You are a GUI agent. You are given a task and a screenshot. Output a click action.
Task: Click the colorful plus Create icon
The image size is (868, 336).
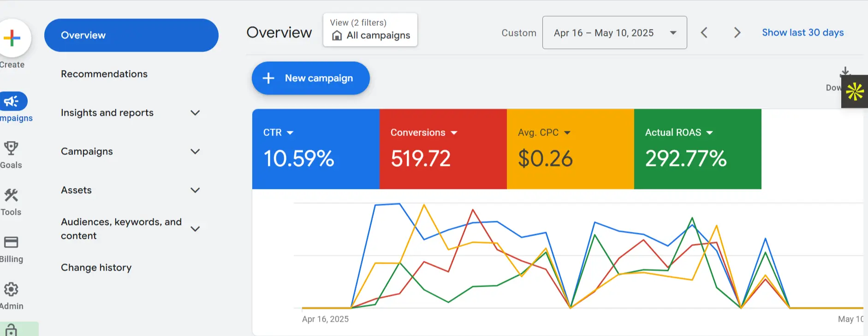pos(12,38)
